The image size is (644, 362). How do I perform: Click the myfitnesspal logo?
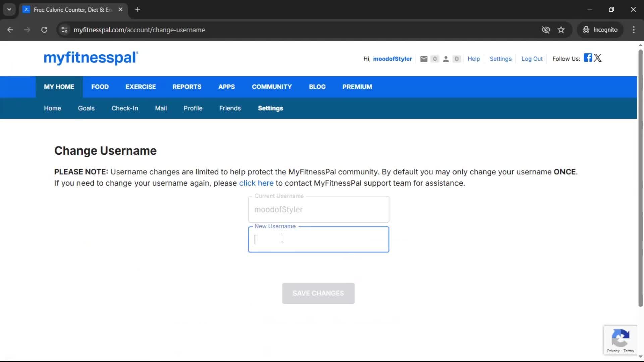coord(91,58)
